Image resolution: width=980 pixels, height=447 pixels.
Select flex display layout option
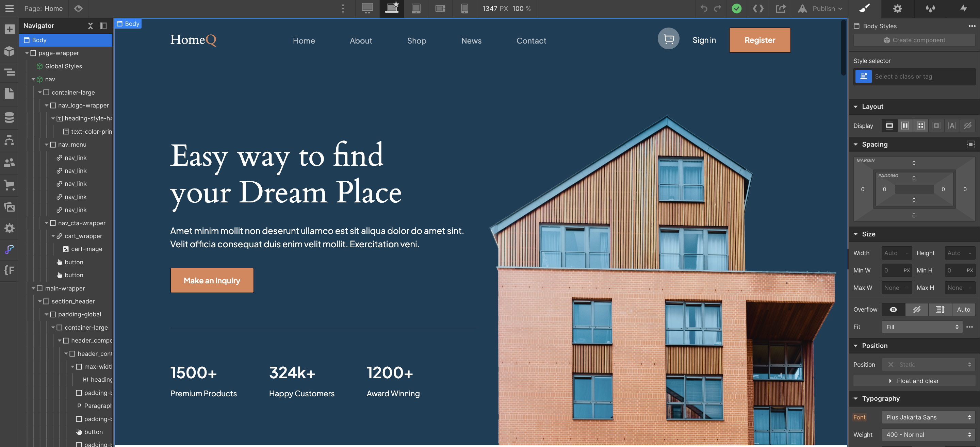[x=905, y=126]
